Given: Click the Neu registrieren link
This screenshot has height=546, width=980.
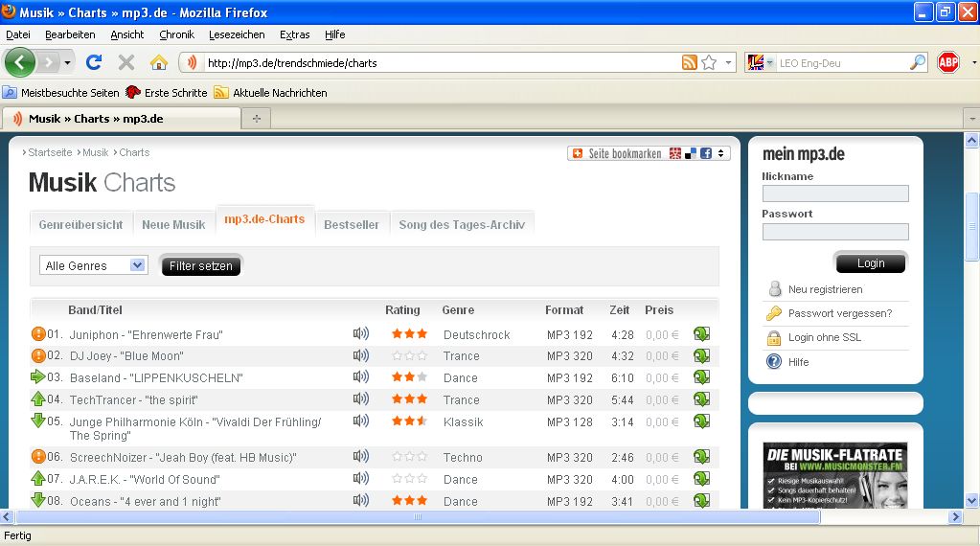Looking at the screenshot, I should [825, 289].
